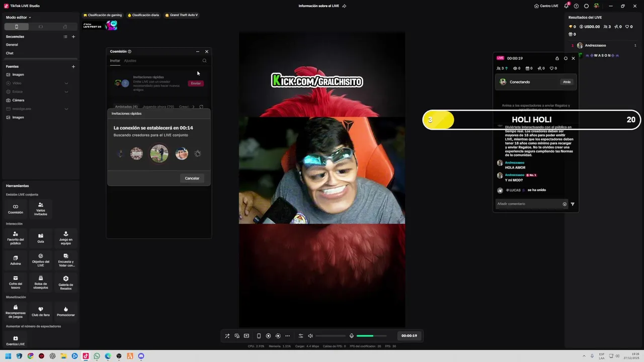Expand the msedge.exe source options
The height and width of the screenshot is (362, 644).
[66, 109]
